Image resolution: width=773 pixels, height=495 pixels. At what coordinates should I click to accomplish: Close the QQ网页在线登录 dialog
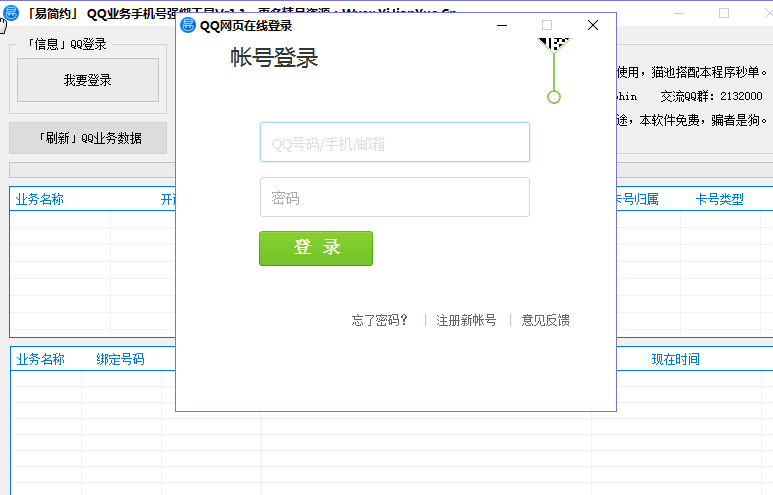[593, 25]
